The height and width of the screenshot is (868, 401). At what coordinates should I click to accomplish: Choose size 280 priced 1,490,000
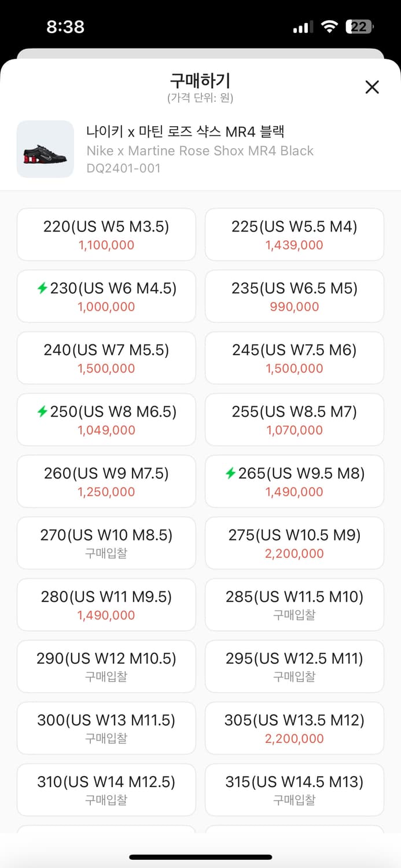[x=106, y=605]
